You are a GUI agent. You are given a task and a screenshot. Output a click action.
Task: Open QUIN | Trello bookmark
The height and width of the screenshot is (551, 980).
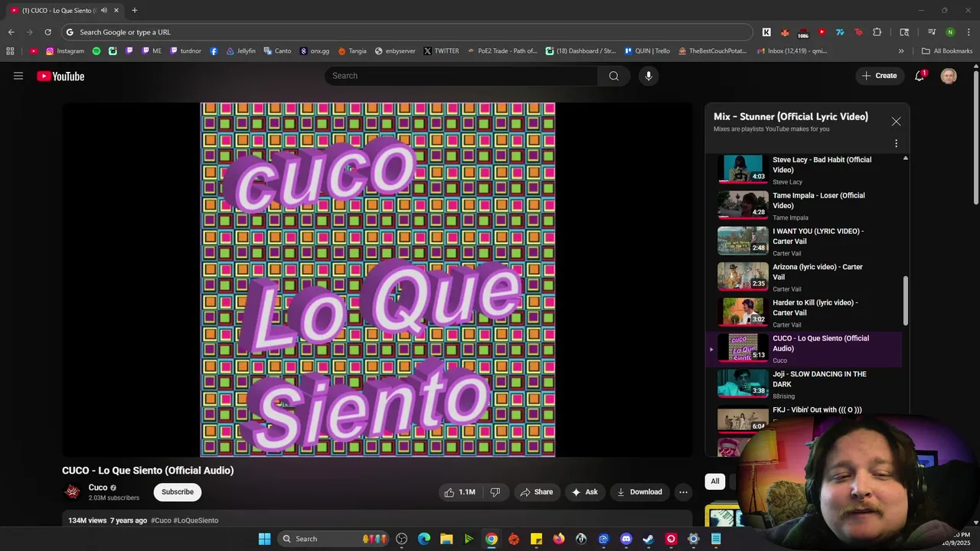[647, 51]
